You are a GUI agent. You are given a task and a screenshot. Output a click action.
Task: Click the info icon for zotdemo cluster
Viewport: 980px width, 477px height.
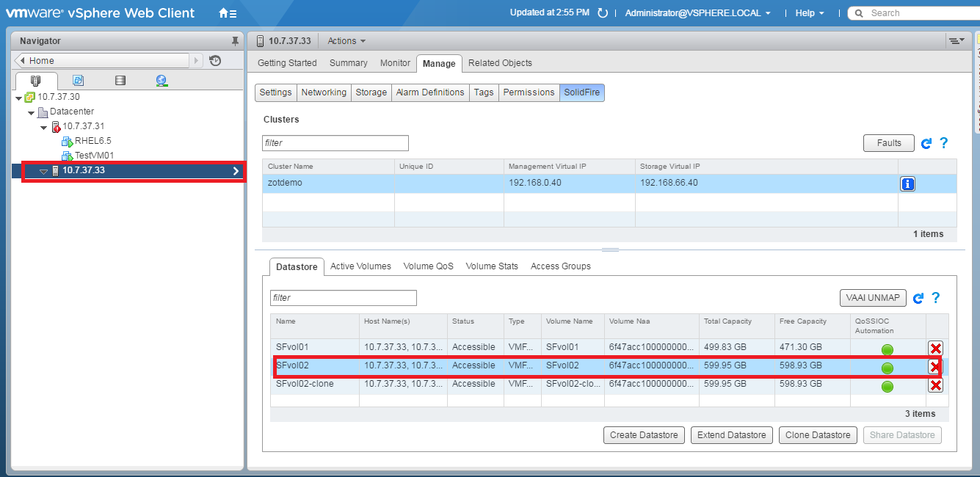907,183
